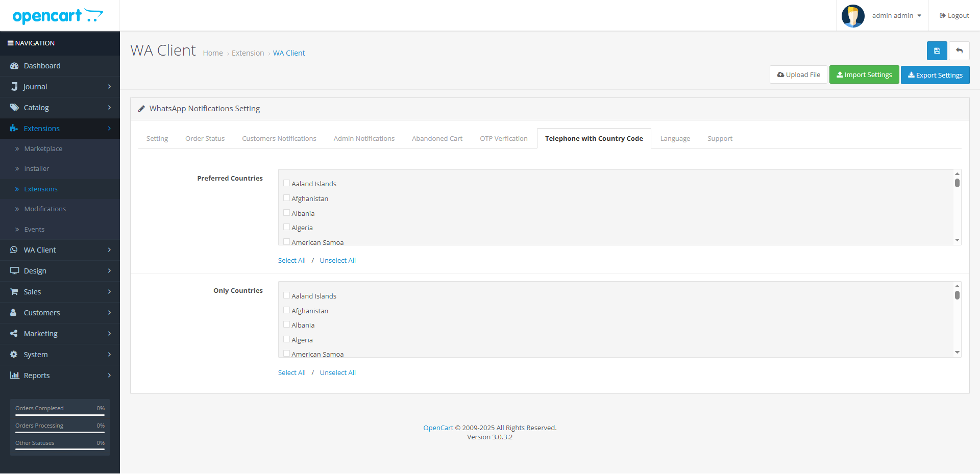Screen dimensions: 980x474
Task: Click Select All under Preferred Countries
Action: [x=291, y=261]
